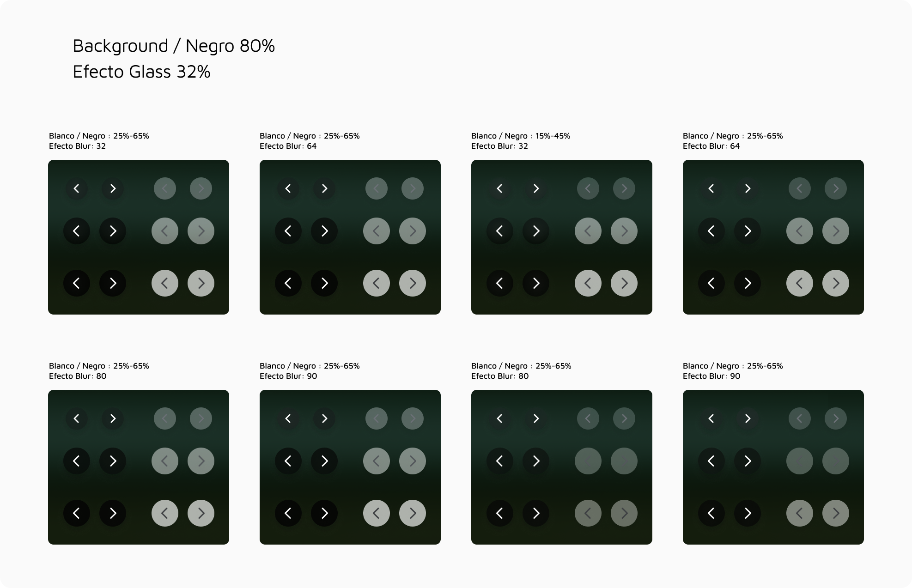Click the small faded right arrow in the 15%-45% panel
Viewport: 912px width, 588px height.
click(x=624, y=188)
